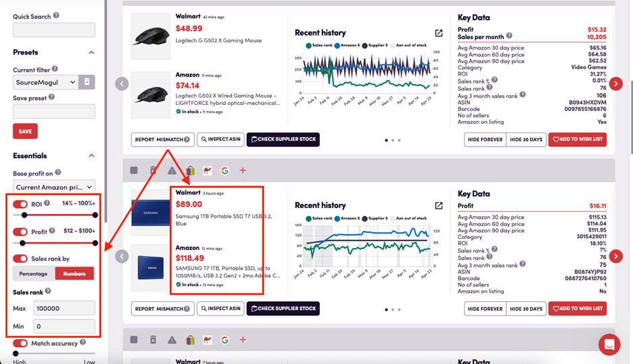633x364 pixels.
Task: Delete the SourceMogul preset with trash icon
Action: coord(87,82)
